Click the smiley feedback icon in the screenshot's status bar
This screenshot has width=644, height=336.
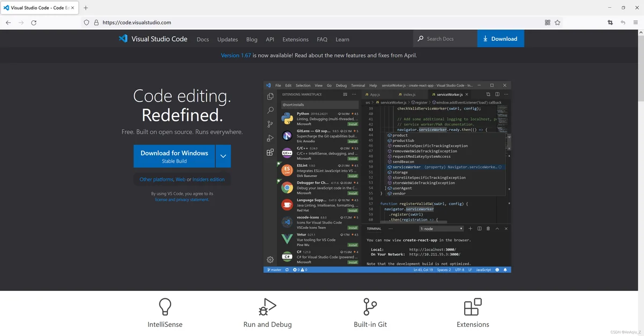[497, 270]
